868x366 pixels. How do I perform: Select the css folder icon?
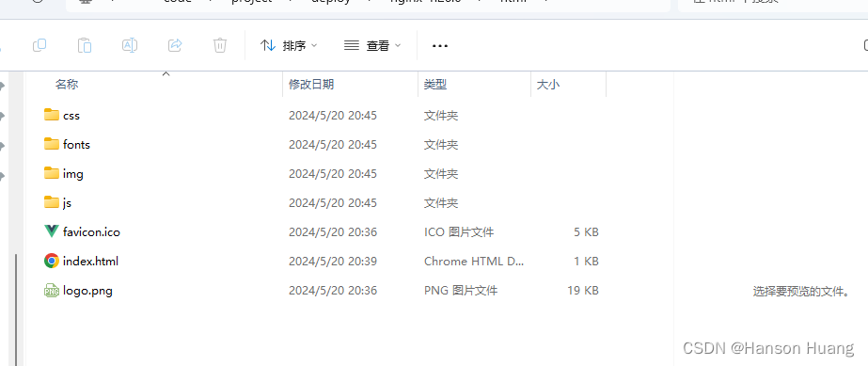pyautogui.click(x=52, y=115)
